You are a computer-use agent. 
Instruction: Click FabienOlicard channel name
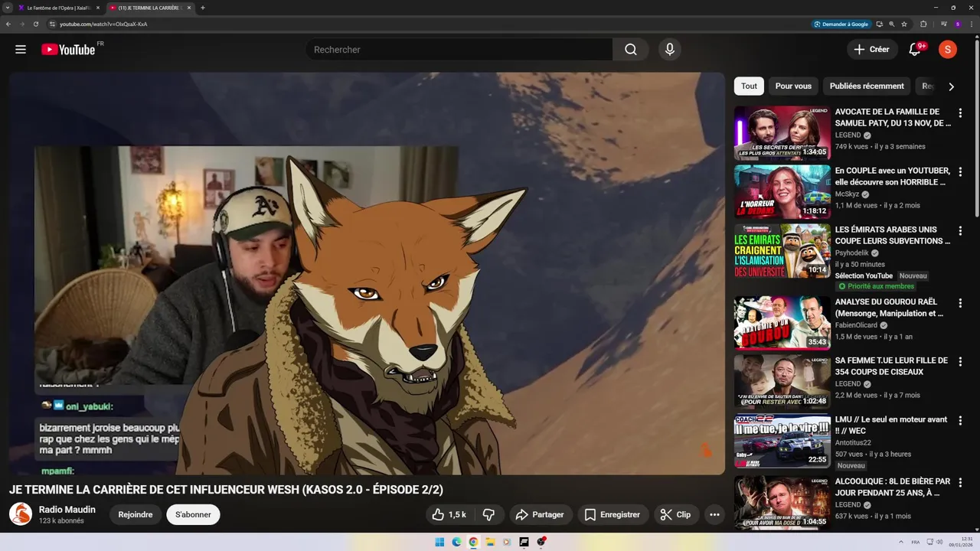point(856,325)
